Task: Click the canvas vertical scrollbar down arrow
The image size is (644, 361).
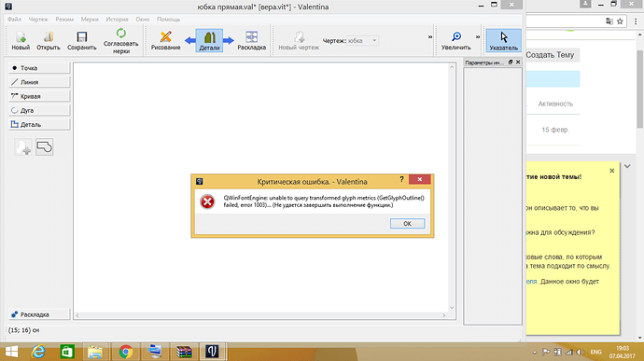Action: click(x=452, y=308)
